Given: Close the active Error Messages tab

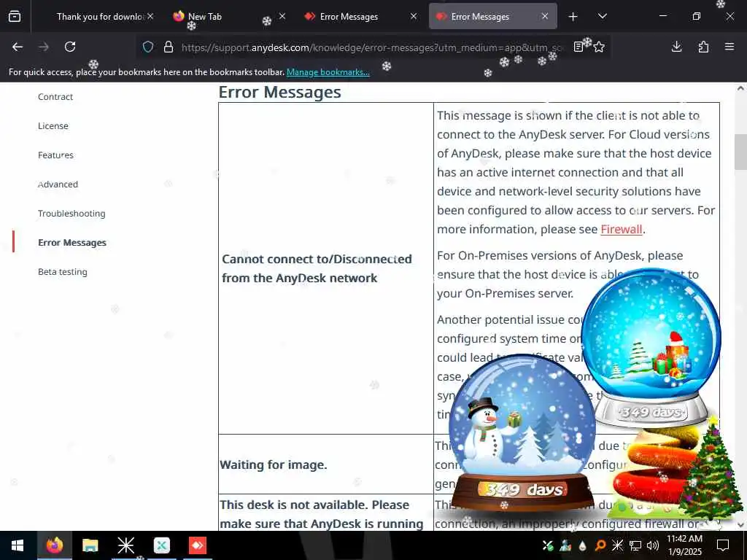Looking at the screenshot, I should pos(545,16).
